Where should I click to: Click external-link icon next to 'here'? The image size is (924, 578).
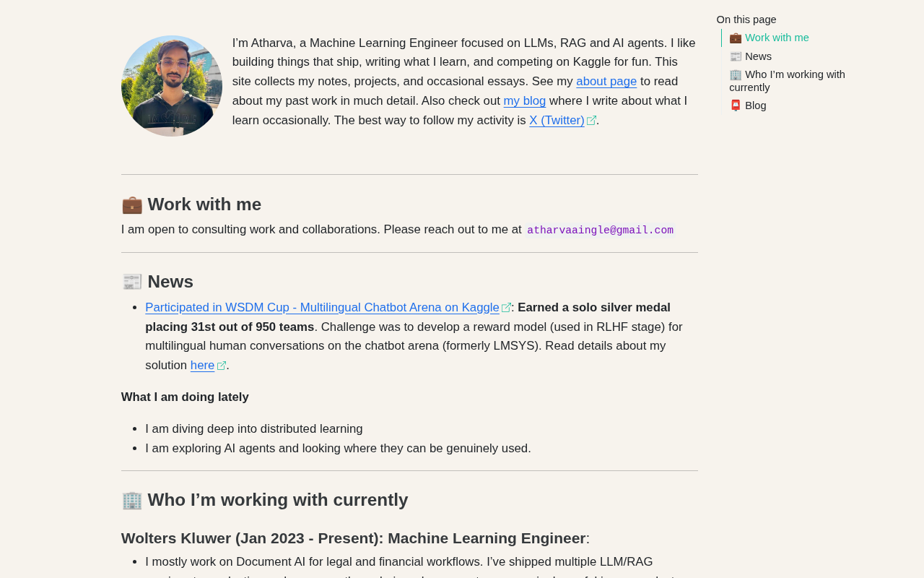222,366
